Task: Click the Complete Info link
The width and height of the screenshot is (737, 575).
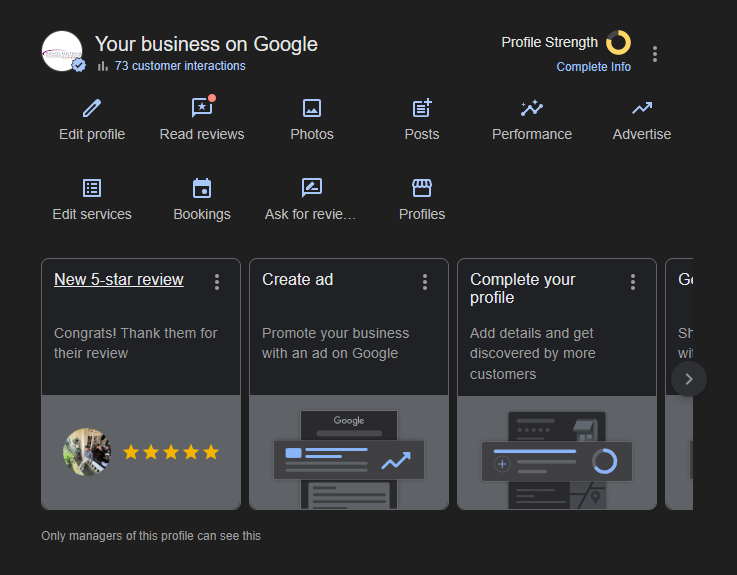Action: click(x=594, y=67)
